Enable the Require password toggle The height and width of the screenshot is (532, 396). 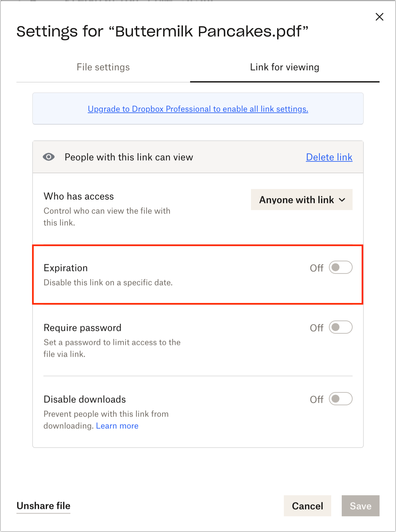(x=340, y=327)
